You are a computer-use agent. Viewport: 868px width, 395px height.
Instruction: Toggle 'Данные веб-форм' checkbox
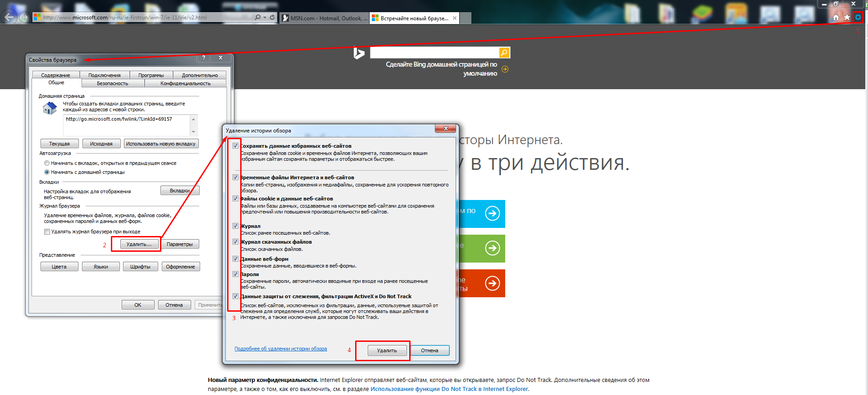click(x=235, y=259)
